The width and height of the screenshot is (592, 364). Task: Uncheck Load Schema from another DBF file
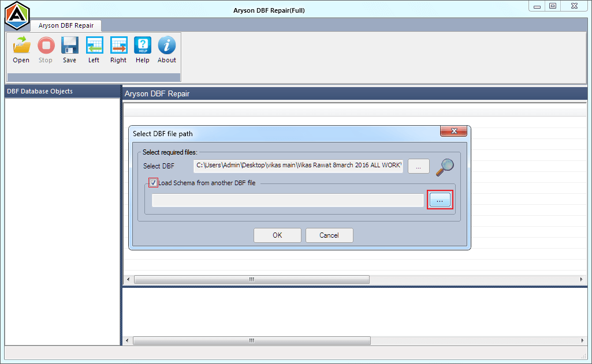click(x=153, y=183)
